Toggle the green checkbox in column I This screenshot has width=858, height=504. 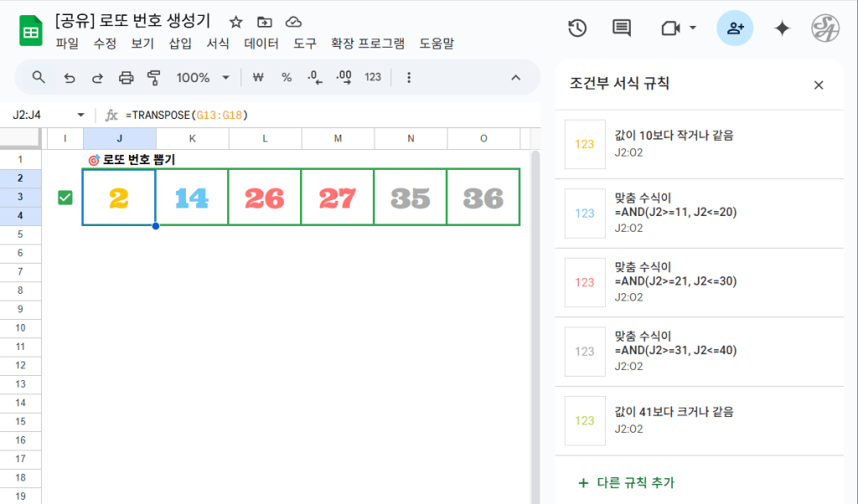click(65, 198)
